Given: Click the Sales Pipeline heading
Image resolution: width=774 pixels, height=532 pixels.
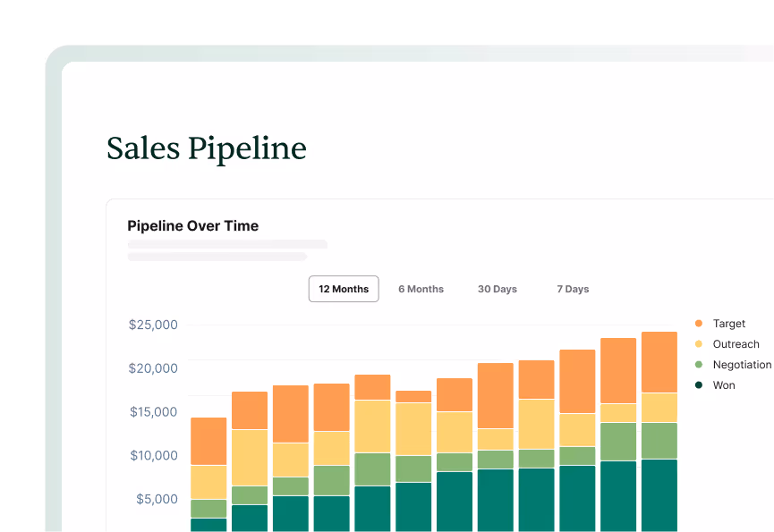Looking at the screenshot, I should pyautogui.click(x=207, y=148).
